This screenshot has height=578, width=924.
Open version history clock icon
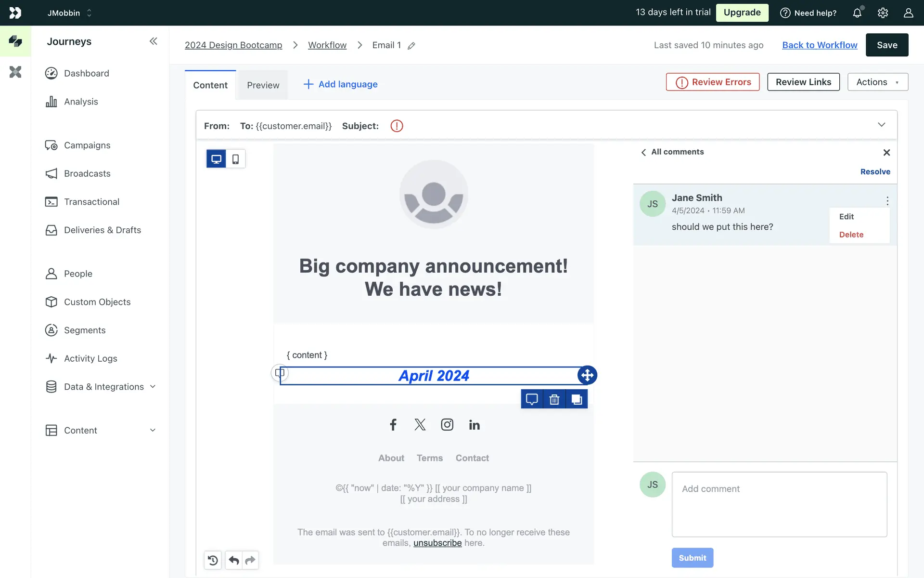(213, 560)
